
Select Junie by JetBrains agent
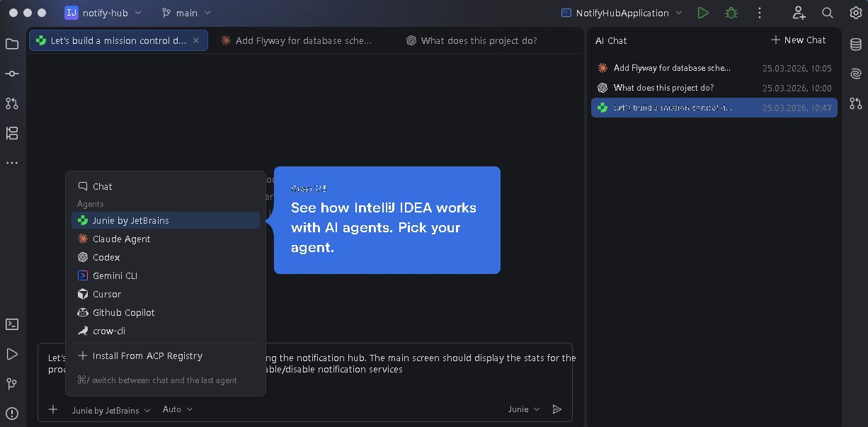(x=166, y=220)
